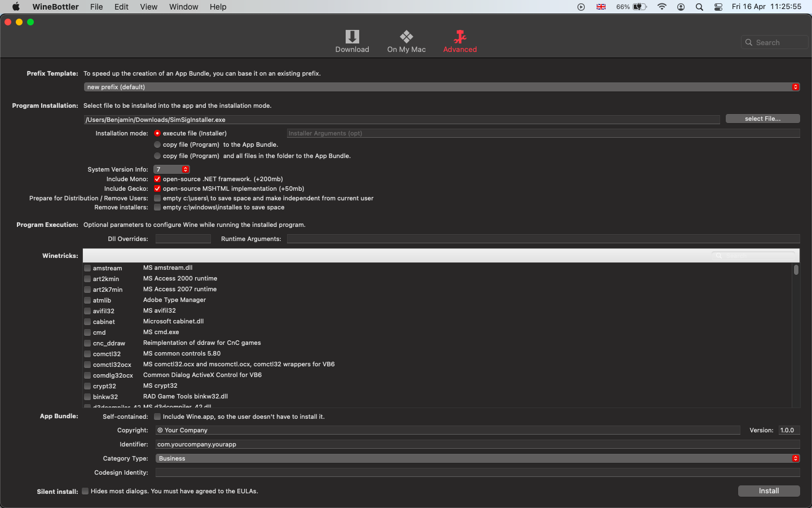Click 'MS Access 2007 runtime' description
This screenshot has width=812, height=508.
coord(180,289)
